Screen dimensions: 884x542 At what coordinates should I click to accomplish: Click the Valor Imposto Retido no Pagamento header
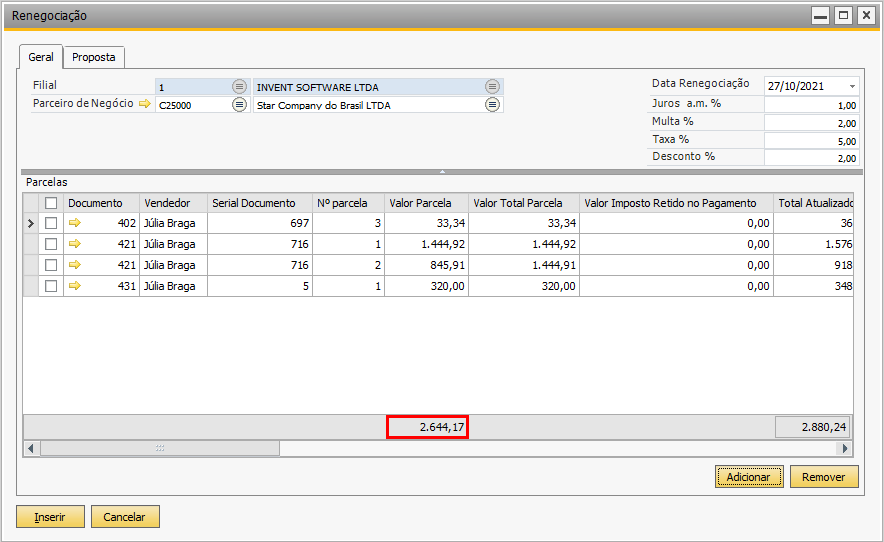click(677, 203)
